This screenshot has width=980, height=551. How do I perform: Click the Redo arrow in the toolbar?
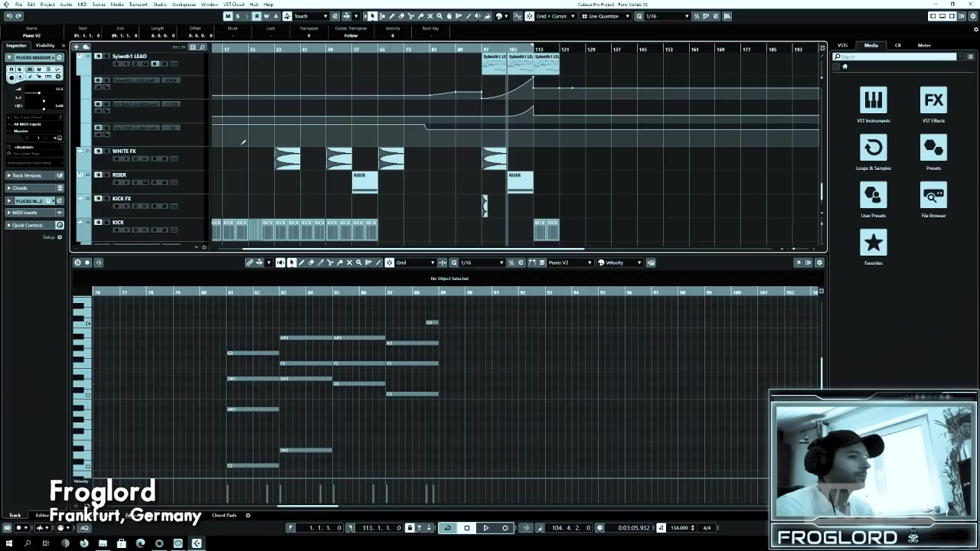pyautogui.click(x=18, y=16)
